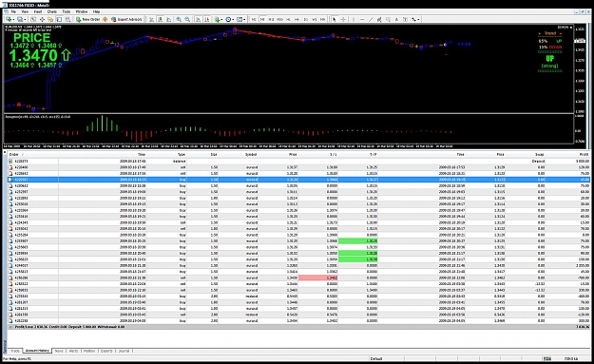Open the Periods clock dropdown

click(x=229, y=19)
